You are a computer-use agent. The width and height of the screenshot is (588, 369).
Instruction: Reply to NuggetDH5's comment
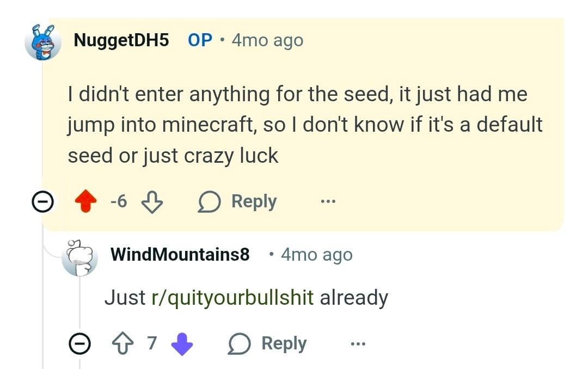[x=253, y=201]
